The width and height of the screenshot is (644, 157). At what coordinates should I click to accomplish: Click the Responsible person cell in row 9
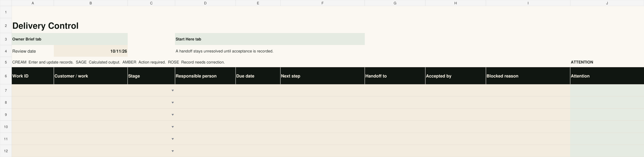(x=205, y=115)
